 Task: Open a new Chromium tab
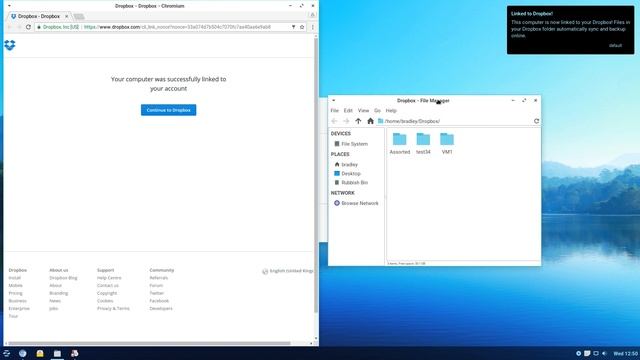pos(79,16)
